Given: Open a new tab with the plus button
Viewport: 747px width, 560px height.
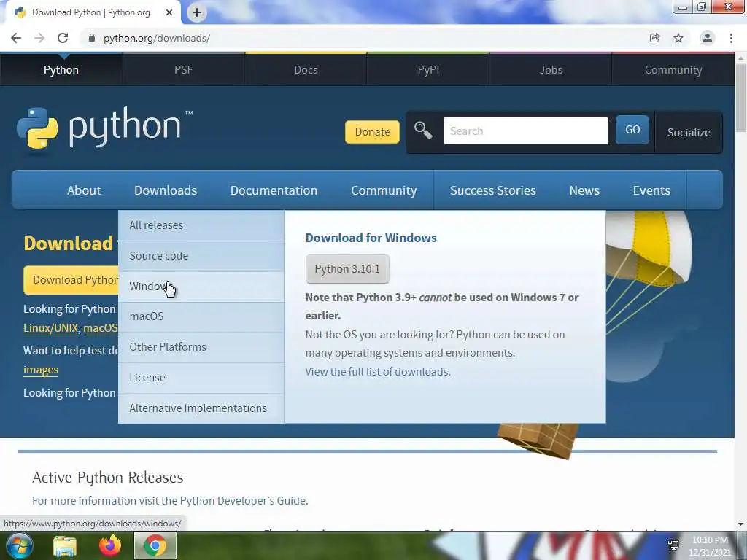Looking at the screenshot, I should click(197, 12).
